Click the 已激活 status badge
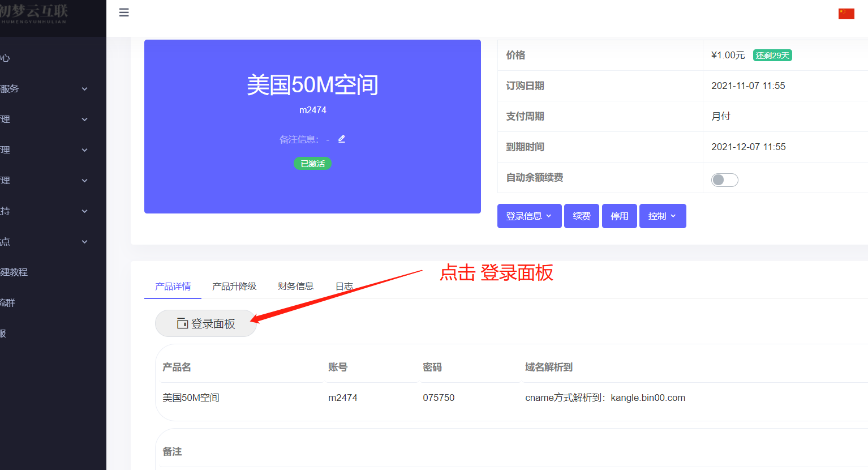This screenshot has height=470, width=868. click(312, 163)
